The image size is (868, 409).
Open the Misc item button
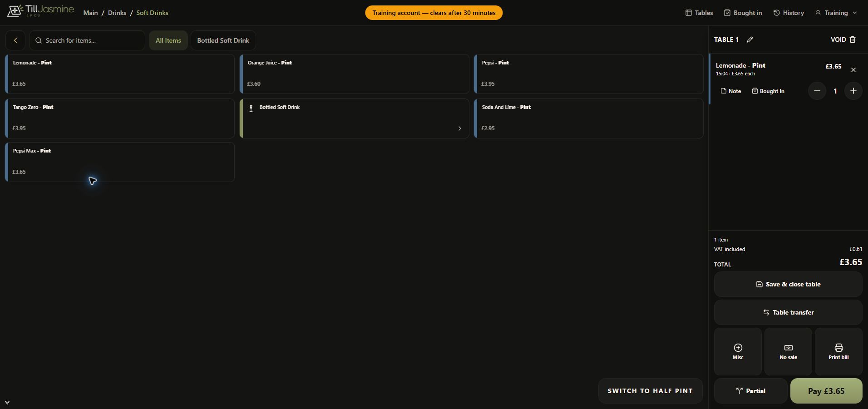(x=738, y=351)
